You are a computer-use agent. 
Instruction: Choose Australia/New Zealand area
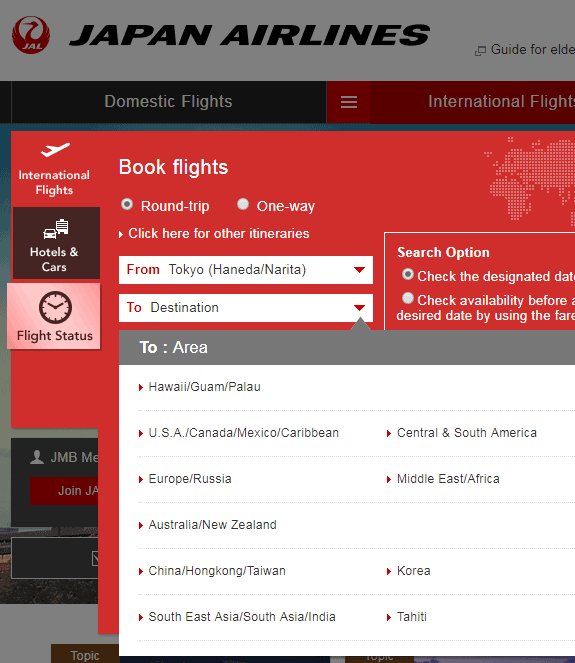212,525
